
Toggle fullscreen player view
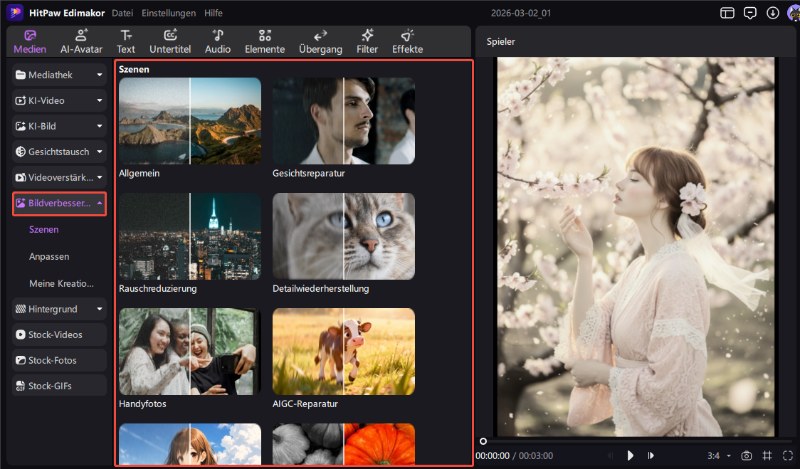tap(787, 456)
